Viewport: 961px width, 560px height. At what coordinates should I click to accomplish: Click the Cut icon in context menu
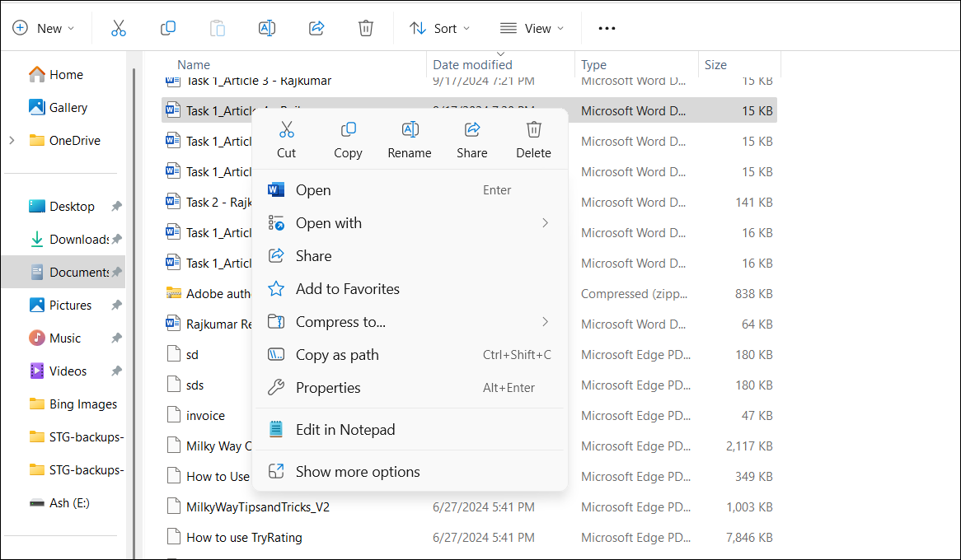(x=286, y=130)
